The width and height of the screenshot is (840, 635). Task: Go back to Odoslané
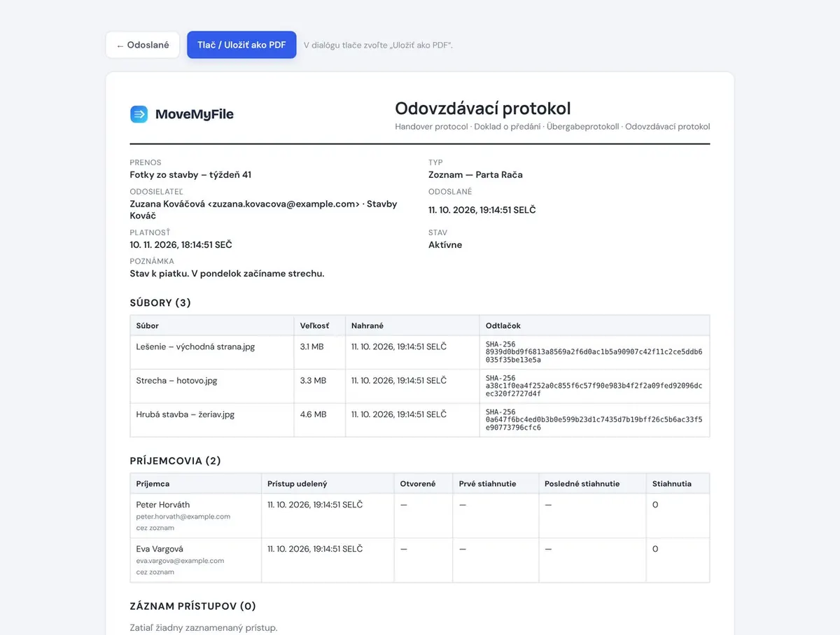click(x=143, y=45)
